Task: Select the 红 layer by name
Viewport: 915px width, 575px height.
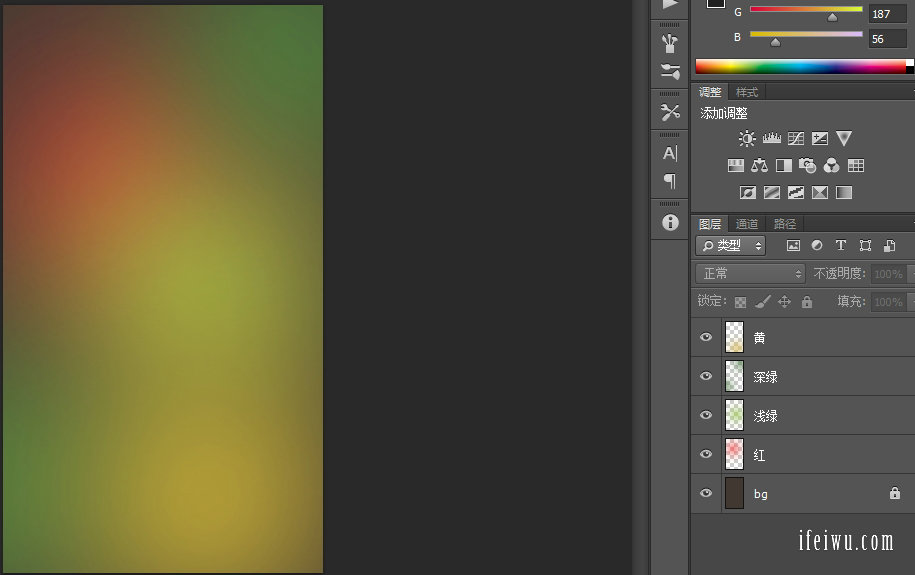Action: click(x=760, y=455)
